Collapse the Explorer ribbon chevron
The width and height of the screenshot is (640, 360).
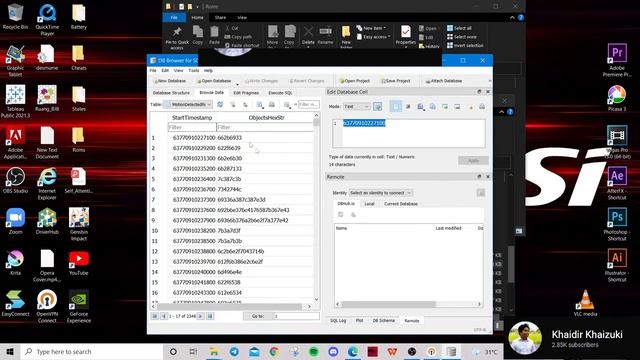512,18
